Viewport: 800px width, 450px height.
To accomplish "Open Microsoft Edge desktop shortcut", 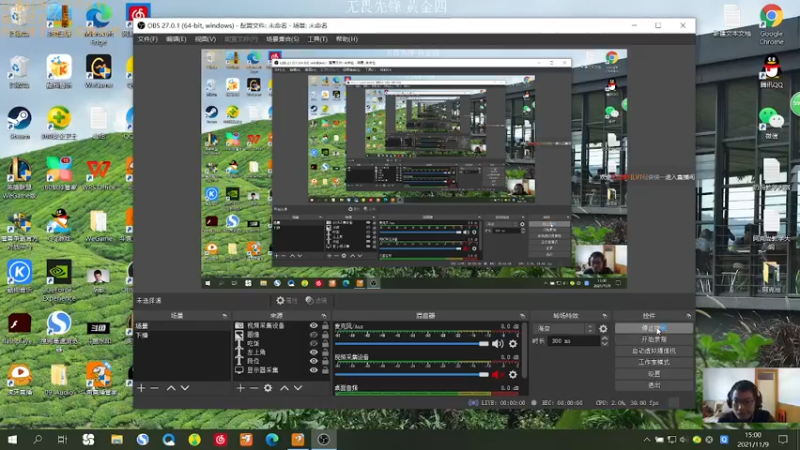I will pyautogui.click(x=98, y=24).
